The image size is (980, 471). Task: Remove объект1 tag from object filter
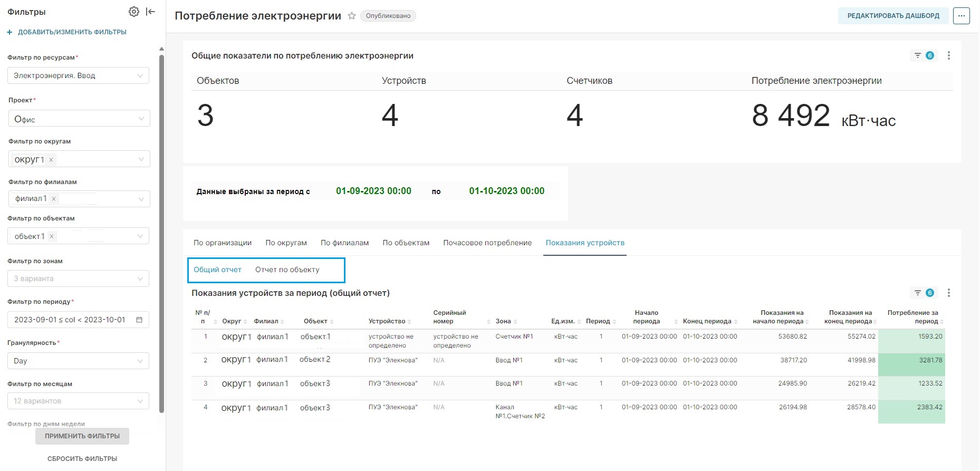(52, 236)
